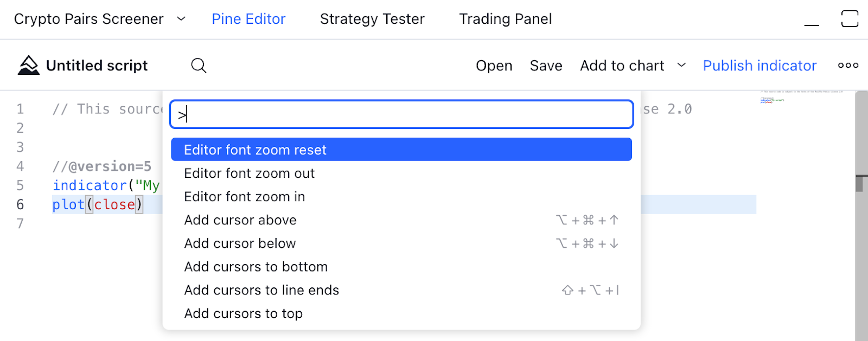Expand the Add to chart dropdown arrow
This screenshot has width=868, height=341.
(681, 66)
